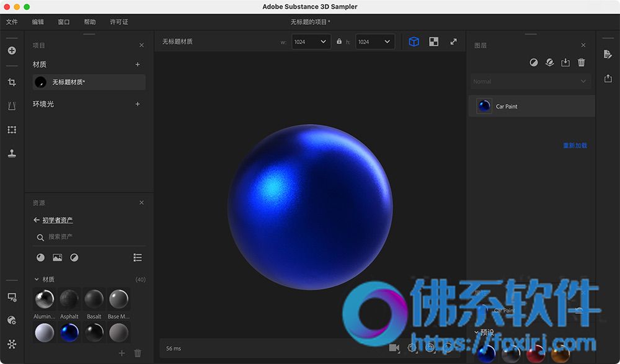Close the 项目 panel
Viewport: 620px width, 364px height.
pyautogui.click(x=141, y=45)
